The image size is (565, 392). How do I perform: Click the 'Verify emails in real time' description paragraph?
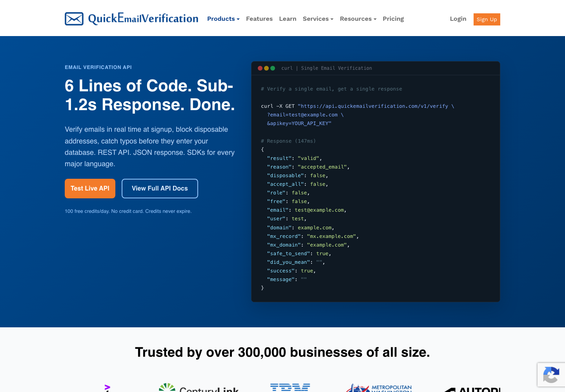(x=150, y=147)
